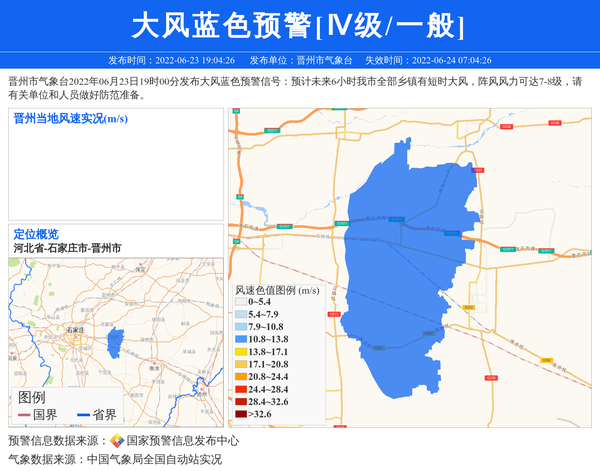This screenshot has height=471, width=600.
Task: Click the 国界 legend label
Action: click(45, 415)
